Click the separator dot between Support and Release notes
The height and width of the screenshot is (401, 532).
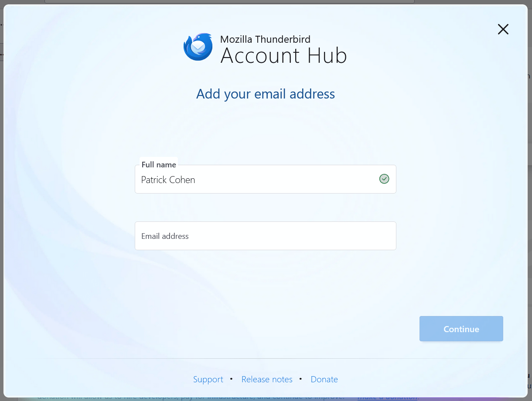231,379
